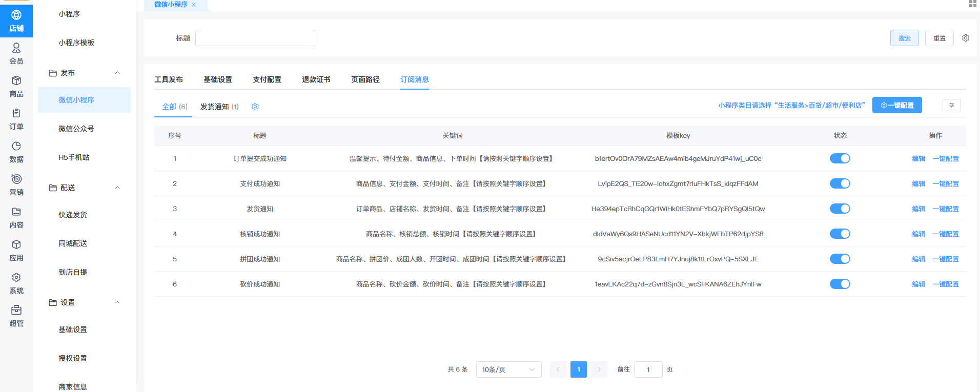Click the previous page arrow

(558, 369)
